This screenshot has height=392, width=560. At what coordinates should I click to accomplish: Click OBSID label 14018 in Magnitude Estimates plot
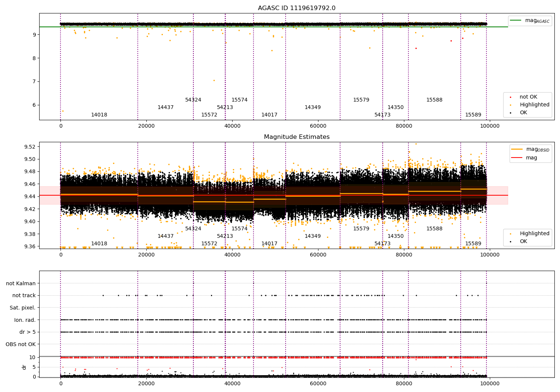tap(99, 244)
